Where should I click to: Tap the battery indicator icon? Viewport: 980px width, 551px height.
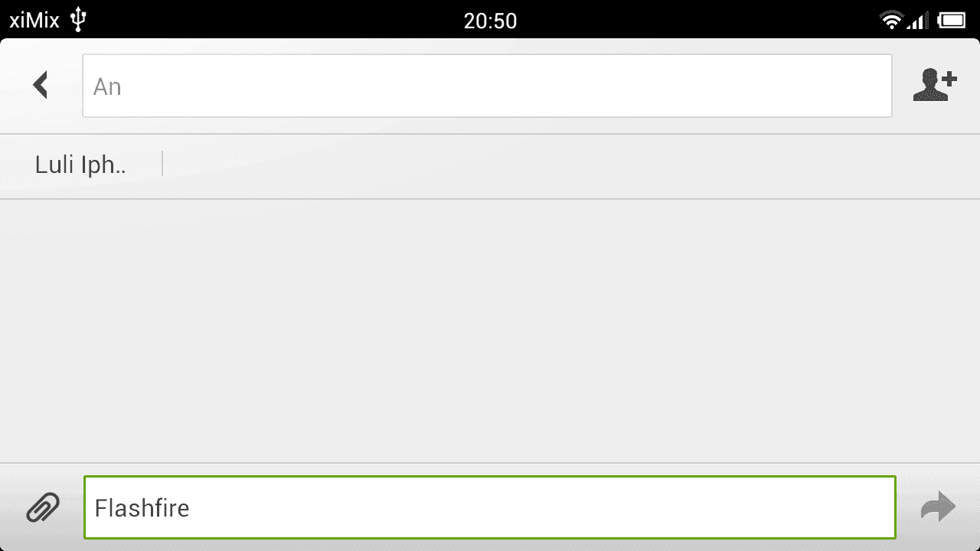(952, 20)
